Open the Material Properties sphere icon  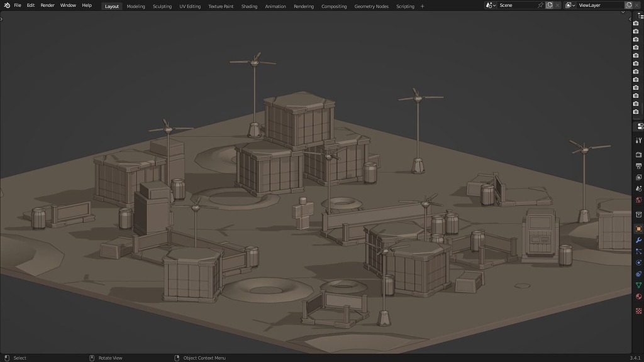638,296
